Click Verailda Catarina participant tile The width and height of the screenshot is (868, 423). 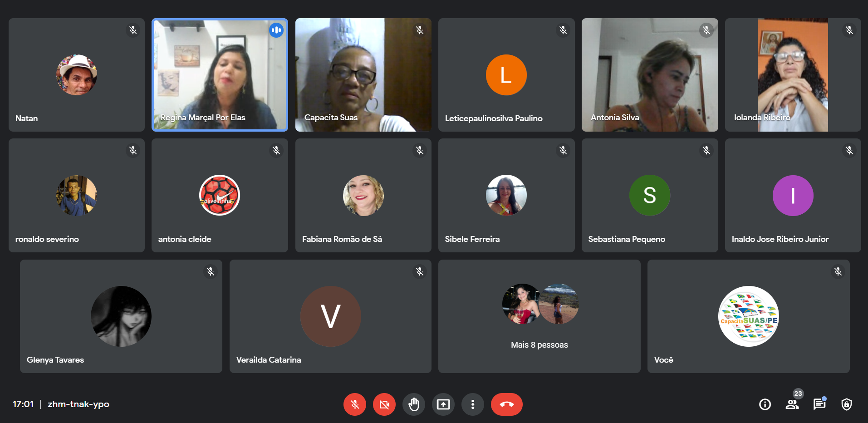[x=330, y=316]
